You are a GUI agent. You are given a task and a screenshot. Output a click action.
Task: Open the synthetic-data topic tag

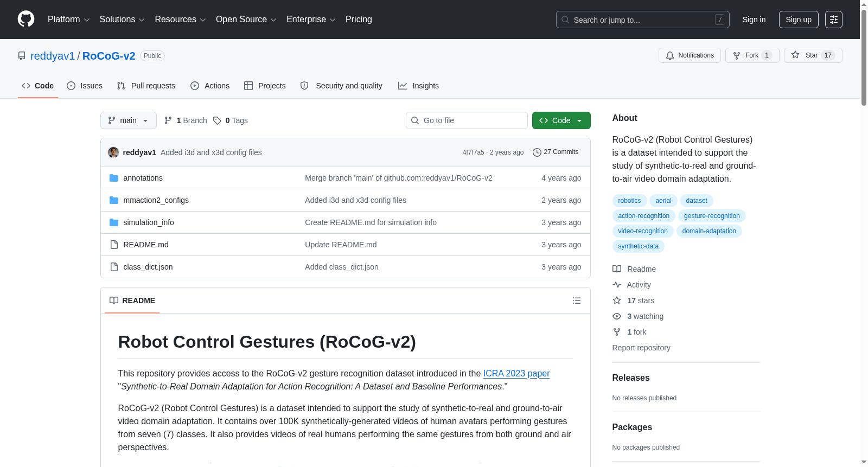coord(639,246)
